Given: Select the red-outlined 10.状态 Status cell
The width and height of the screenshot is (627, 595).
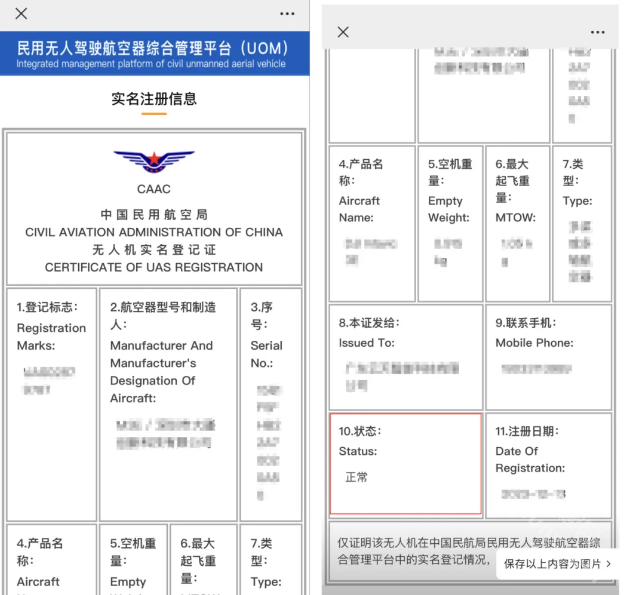Looking at the screenshot, I should tap(405, 464).
